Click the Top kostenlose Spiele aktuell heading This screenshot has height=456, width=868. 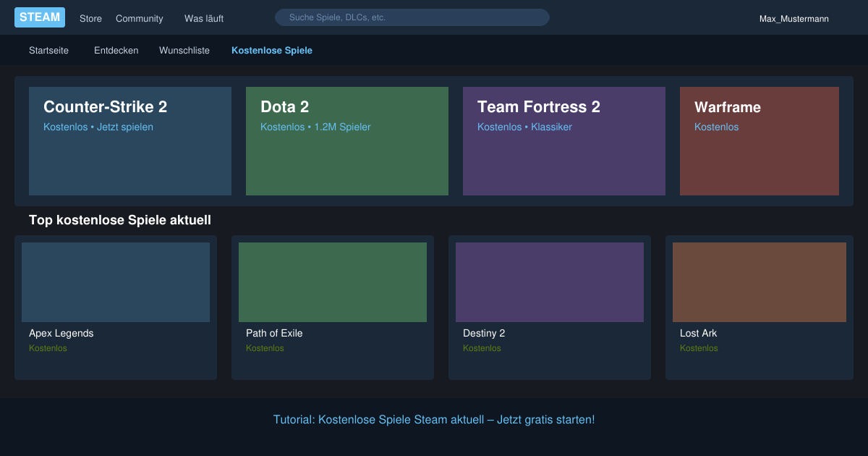120,220
